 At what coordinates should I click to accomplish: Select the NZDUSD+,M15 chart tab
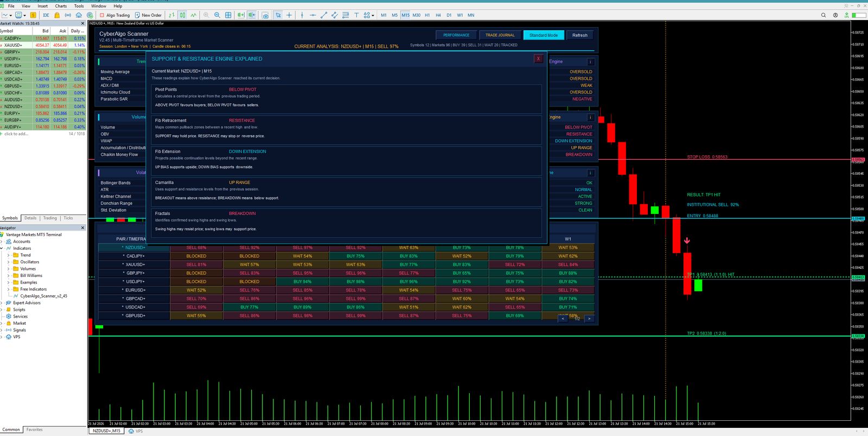[x=106, y=431]
